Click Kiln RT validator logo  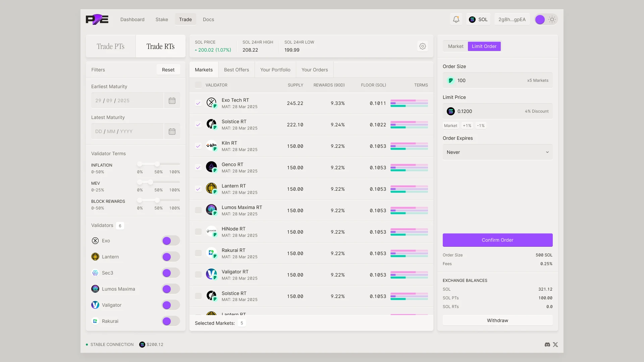click(x=211, y=145)
